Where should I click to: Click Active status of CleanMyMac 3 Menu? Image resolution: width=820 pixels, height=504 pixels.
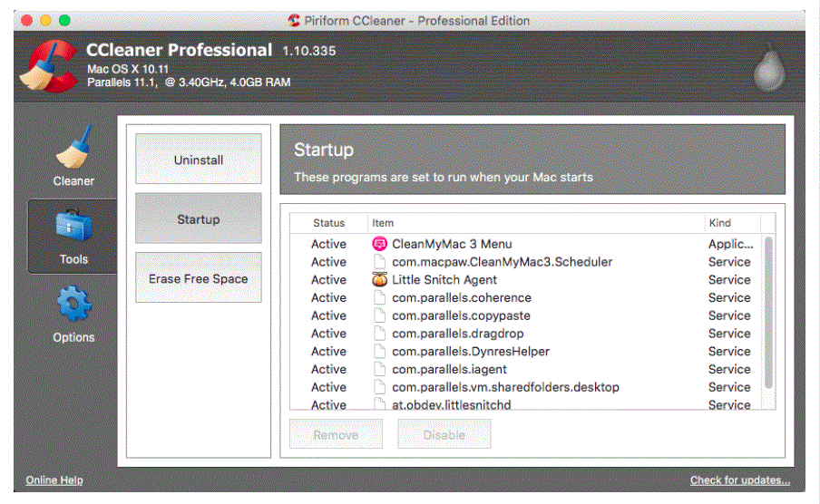[328, 244]
